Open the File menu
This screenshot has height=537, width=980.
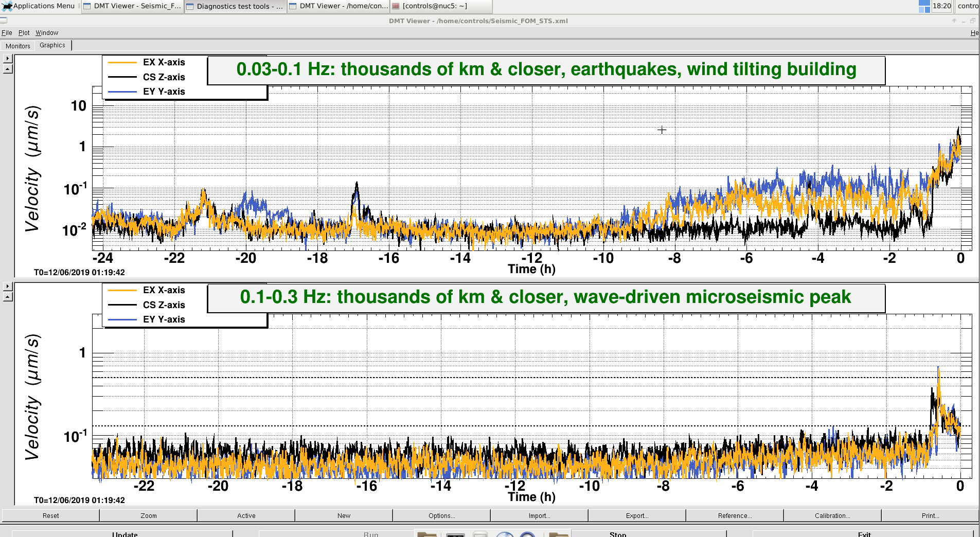(7, 32)
